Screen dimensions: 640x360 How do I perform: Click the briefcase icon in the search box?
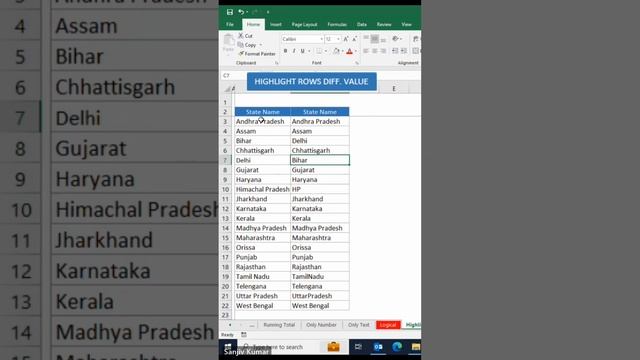pos(333,347)
